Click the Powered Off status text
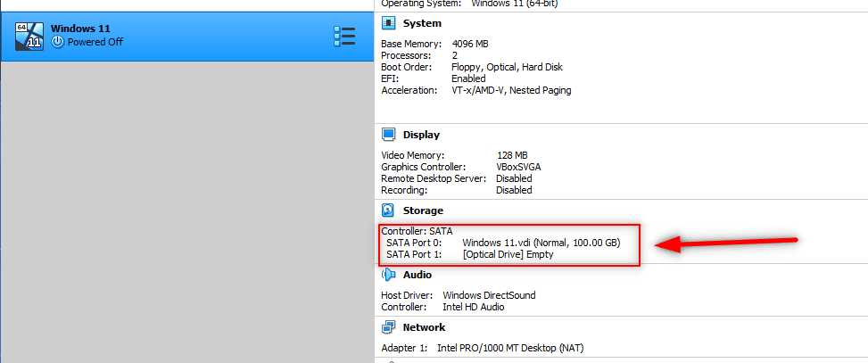The width and height of the screenshot is (868, 363). click(95, 42)
